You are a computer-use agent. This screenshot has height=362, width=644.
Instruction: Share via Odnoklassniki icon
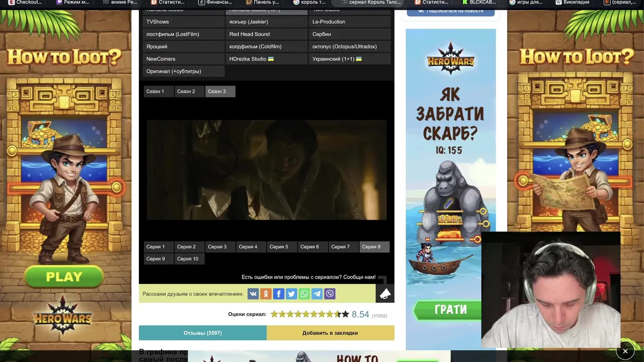point(266,294)
